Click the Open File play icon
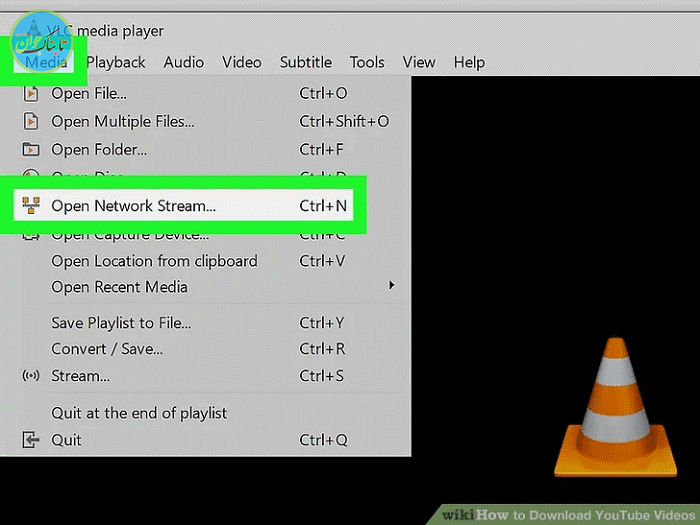The image size is (700, 525). point(31,94)
